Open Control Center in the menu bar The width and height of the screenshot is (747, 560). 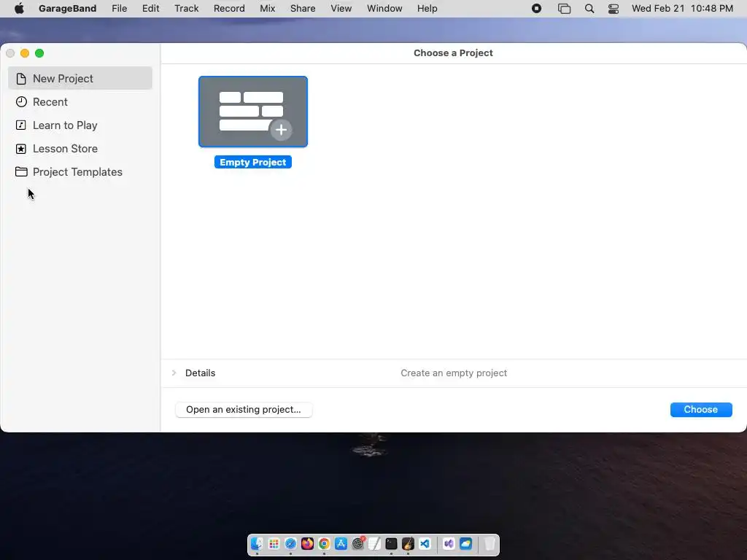613,9
